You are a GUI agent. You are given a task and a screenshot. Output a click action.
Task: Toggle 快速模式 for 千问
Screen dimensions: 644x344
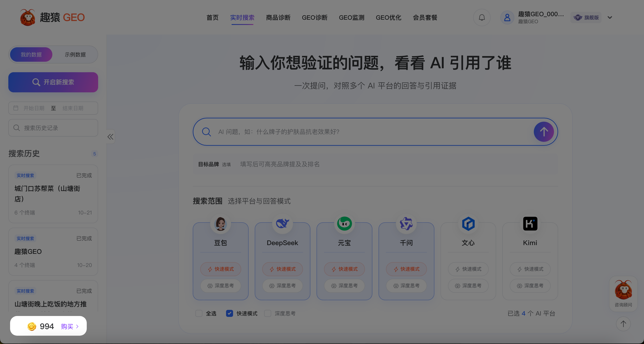click(406, 269)
